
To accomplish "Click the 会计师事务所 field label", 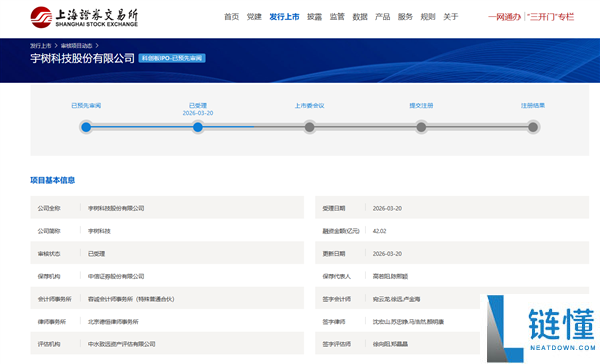I will click(x=54, y=299).
